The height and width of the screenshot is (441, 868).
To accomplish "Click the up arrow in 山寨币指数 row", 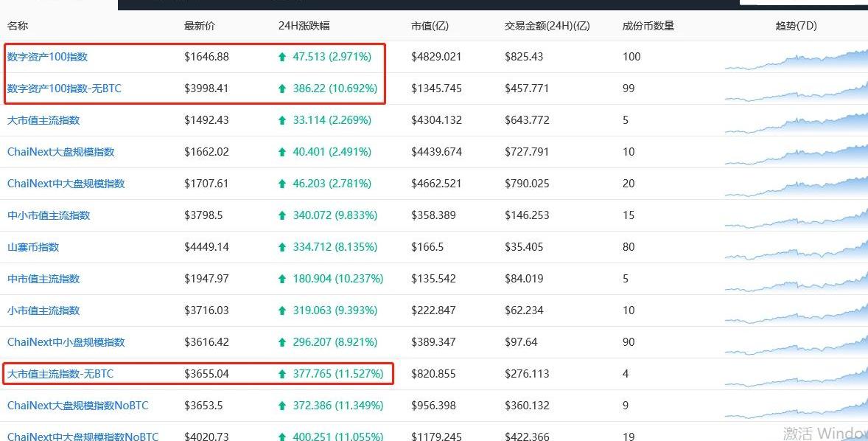I will click(x=282, y=247).
